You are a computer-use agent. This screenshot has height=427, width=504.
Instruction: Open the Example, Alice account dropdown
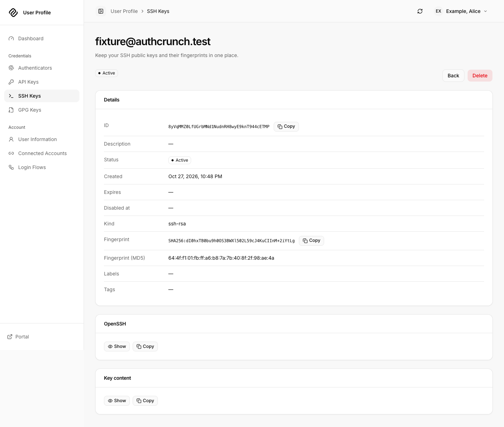(x=461, y=11)
